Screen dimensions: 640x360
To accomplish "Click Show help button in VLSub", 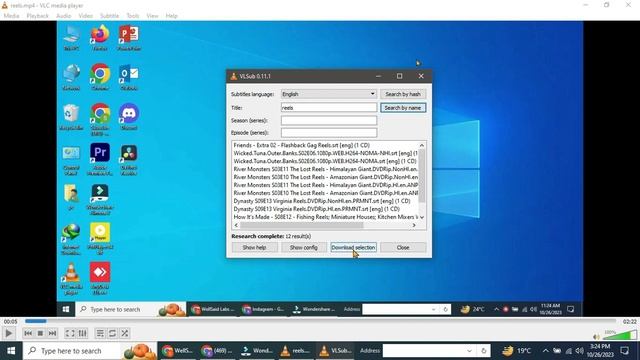I will point(254,247).
